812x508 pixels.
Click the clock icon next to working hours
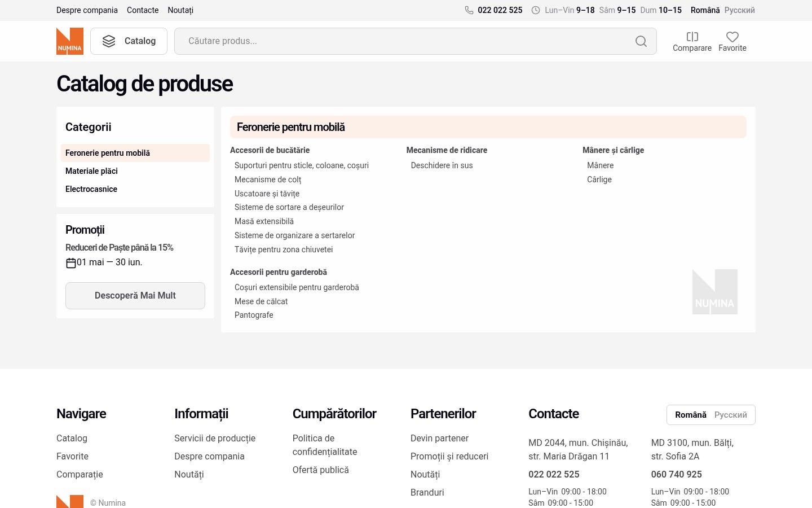click(x=536, y=10)
